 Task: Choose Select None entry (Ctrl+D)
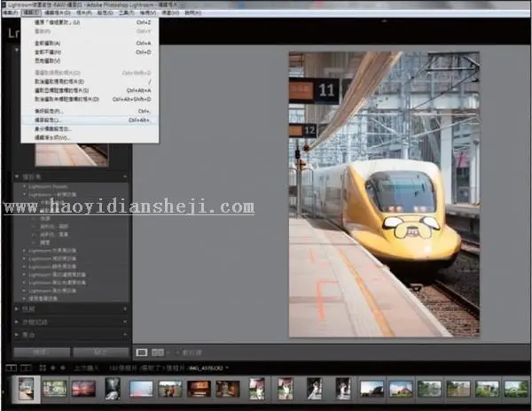90,52
